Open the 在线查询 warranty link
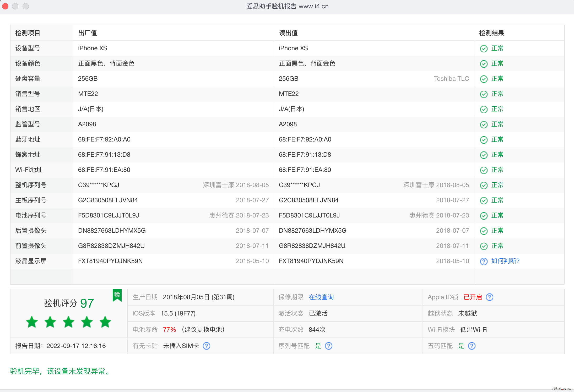Viewport: 574px width, 392px height. (321, 297)
